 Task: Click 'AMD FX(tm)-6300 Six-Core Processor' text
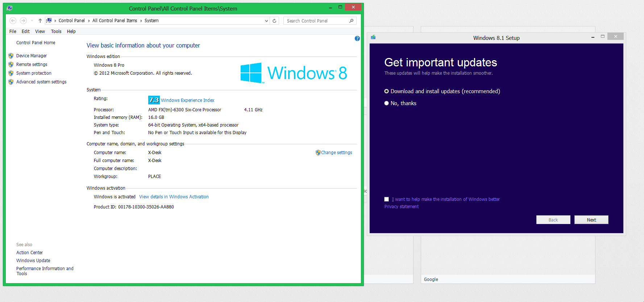click(x=184, y=110)
